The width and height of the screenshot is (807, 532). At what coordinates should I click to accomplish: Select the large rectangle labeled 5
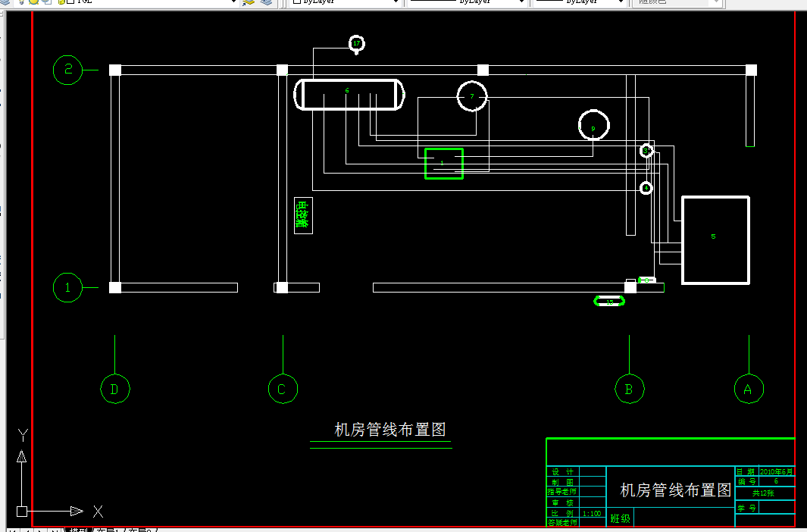(x=715, y=239)
